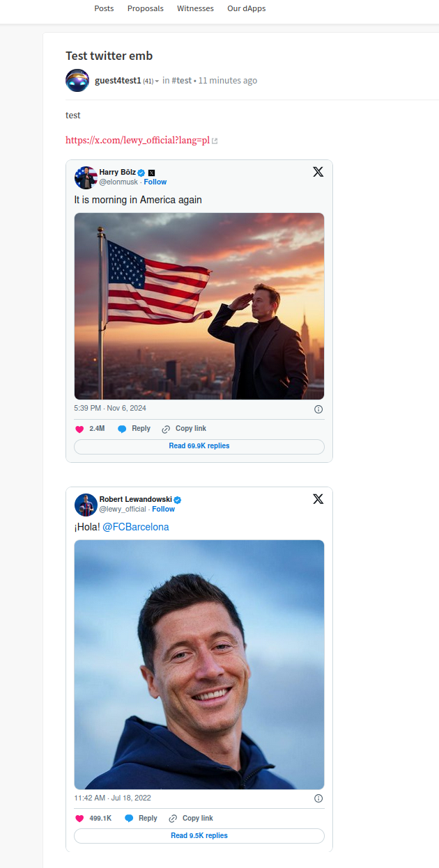The width and height of the screenshot is (439, 868).
Task: Click Read 69.9K replies button
Action: (x=199, y=446)
